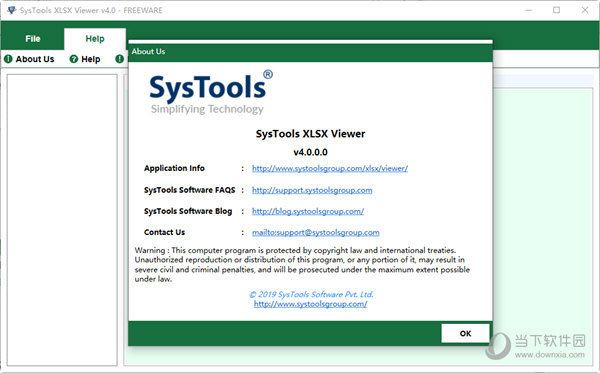
Task: Close the XLSX Viewer window
Action: click(585, 10)
